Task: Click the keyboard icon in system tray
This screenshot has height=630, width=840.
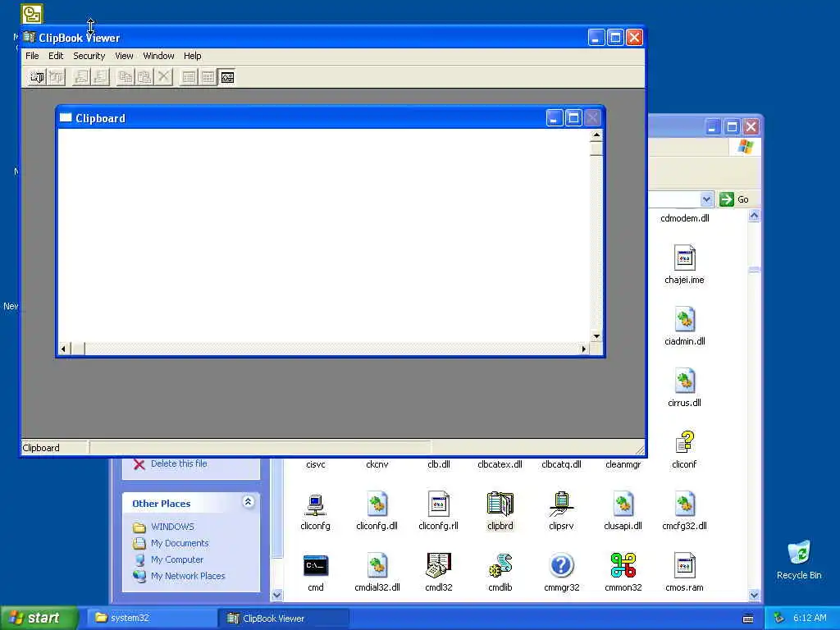Action: [748, 619]
